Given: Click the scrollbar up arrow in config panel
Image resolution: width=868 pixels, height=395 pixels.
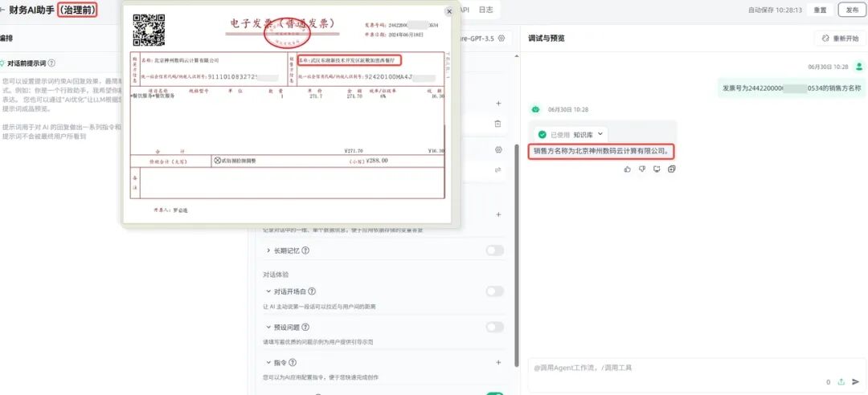Looking at the screenshot, I should (x=517, y=55).
